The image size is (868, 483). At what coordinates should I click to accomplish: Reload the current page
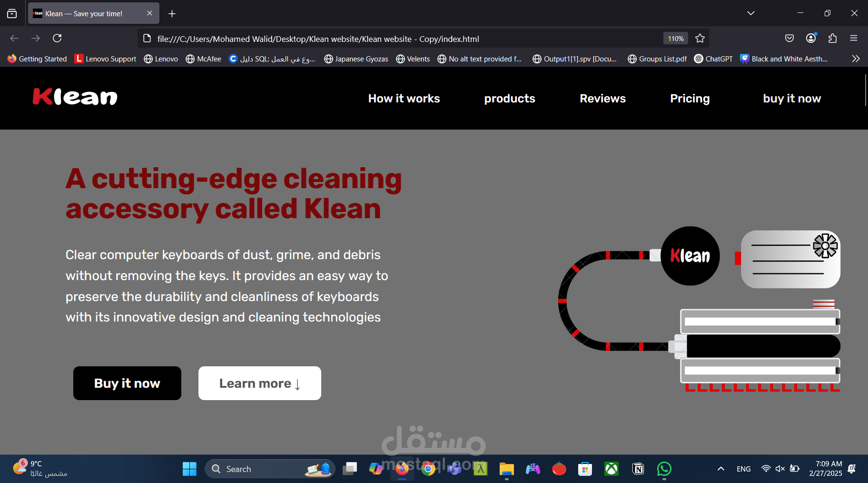(x=57, y=38)
